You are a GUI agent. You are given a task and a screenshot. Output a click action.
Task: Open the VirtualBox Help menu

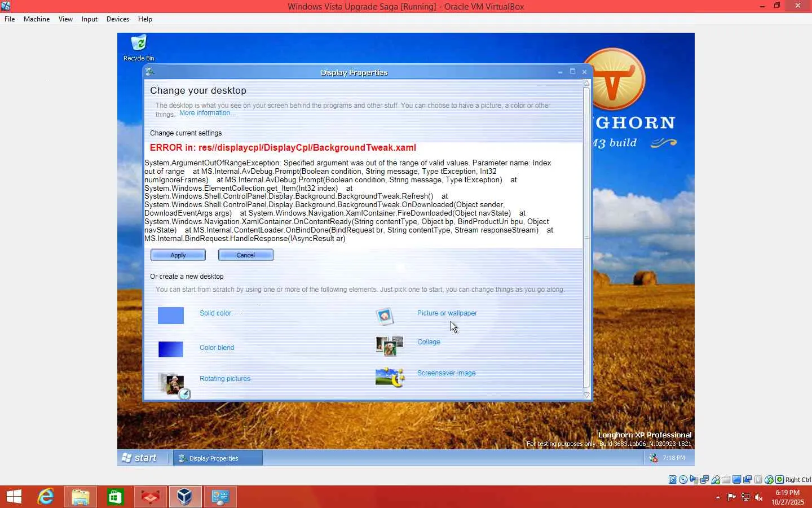(145, 19)
